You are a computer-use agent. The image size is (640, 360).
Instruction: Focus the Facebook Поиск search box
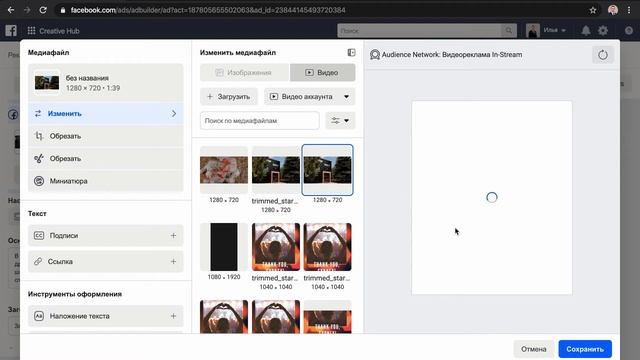419,31
